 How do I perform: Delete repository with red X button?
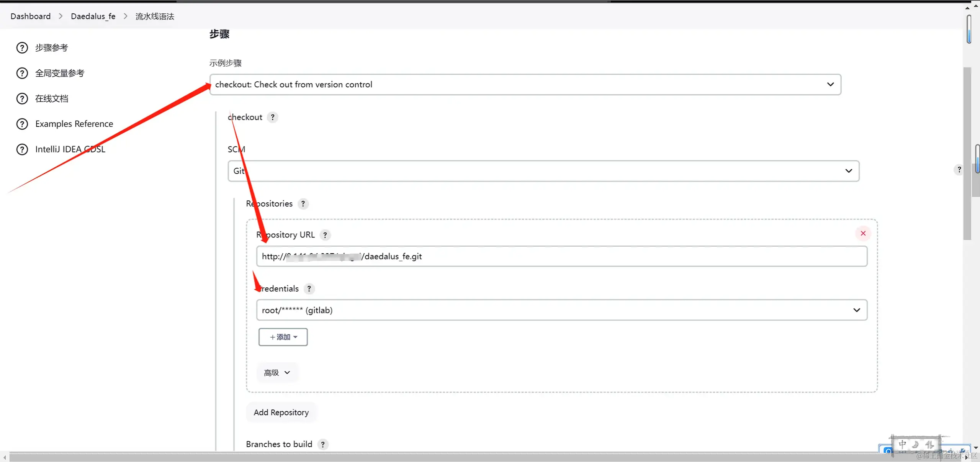[x=863, y=233]
